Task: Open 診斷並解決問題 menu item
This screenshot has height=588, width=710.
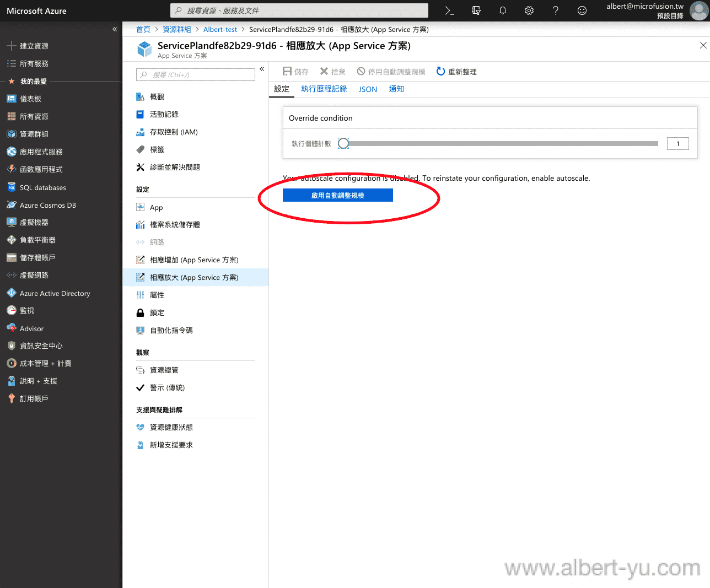Action: pyautogui.click(x=196, y=167)
